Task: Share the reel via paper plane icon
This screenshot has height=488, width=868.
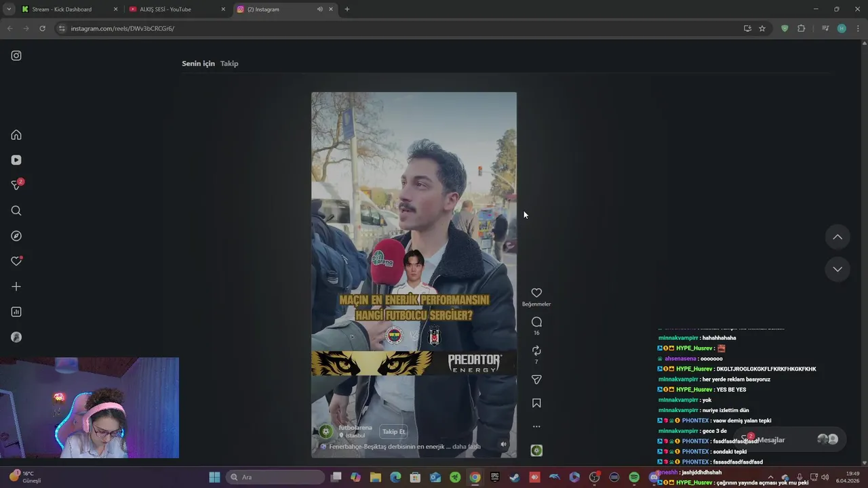Action: pyautogui.click(x=536, y=380)
